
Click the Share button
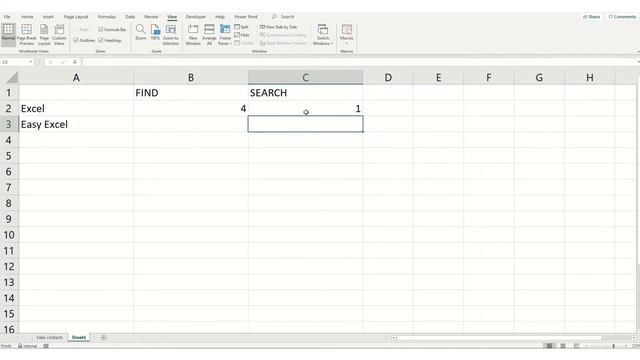pyautogui.click(x=591, y=17)
